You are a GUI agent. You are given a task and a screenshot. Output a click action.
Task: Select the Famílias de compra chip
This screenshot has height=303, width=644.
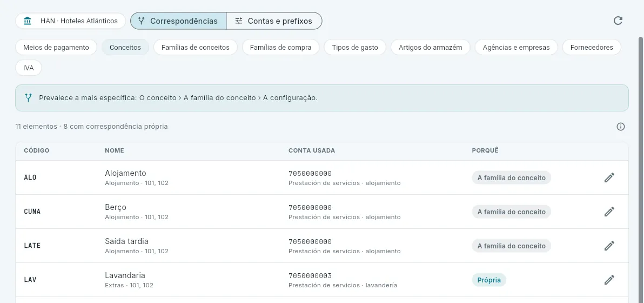tap(280, 47)
